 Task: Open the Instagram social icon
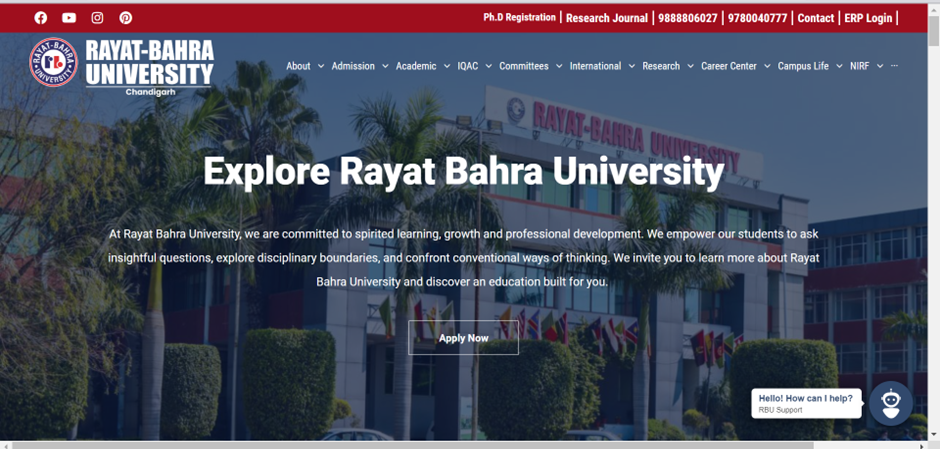point(97,18)
